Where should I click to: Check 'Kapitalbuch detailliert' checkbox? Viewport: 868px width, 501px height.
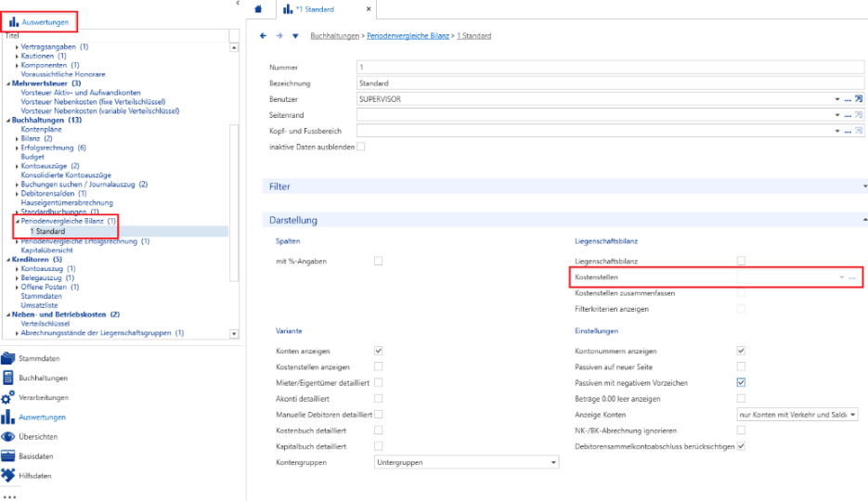point(378,446)
